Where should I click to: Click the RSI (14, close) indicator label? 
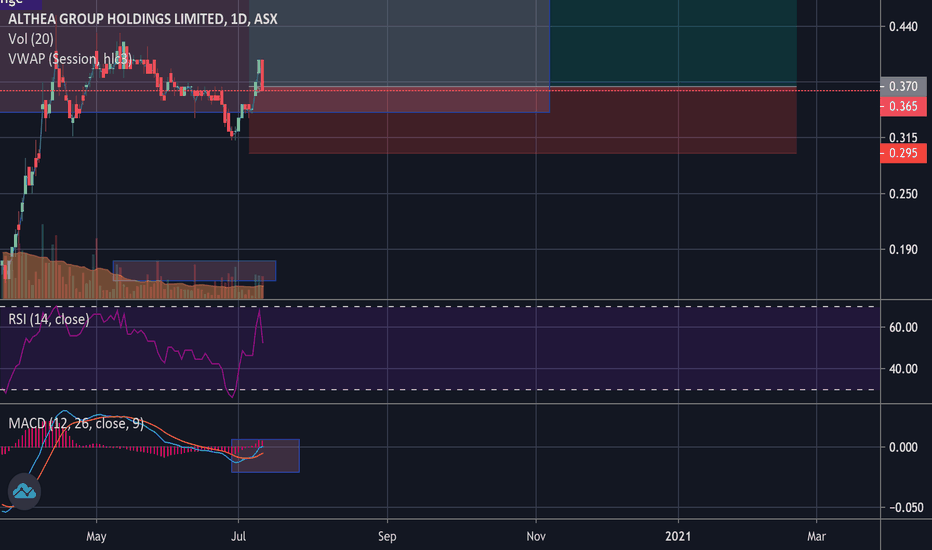49,319
